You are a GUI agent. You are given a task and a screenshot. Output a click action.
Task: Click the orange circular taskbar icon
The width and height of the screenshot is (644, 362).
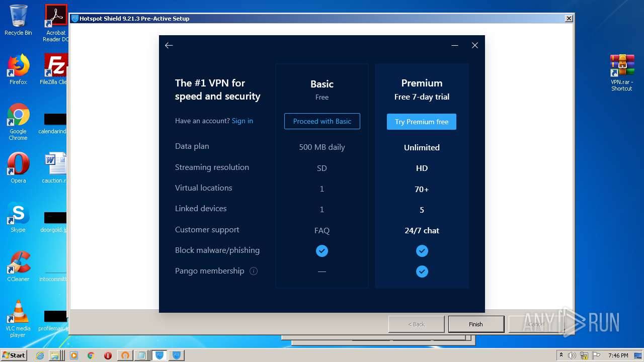pyautogui.click(x=125, y=355)
